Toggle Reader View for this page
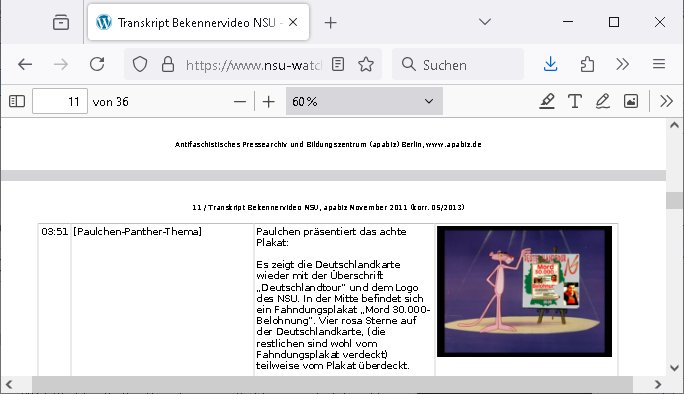Image resolution: width=684 pixels, height=394 pixels. click(x=338, y=65)
